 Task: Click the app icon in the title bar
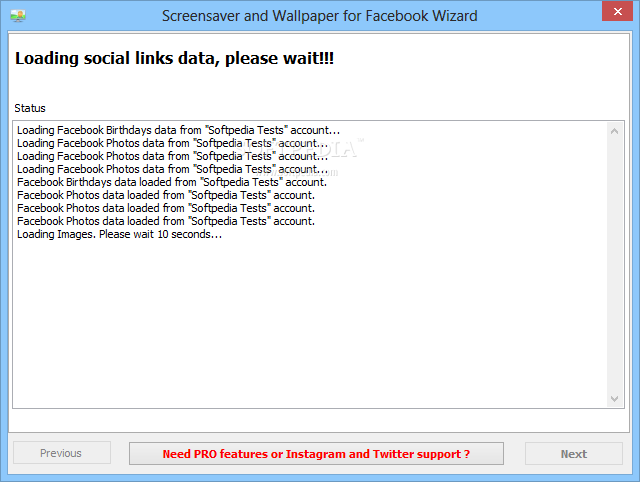pos(18,16)
